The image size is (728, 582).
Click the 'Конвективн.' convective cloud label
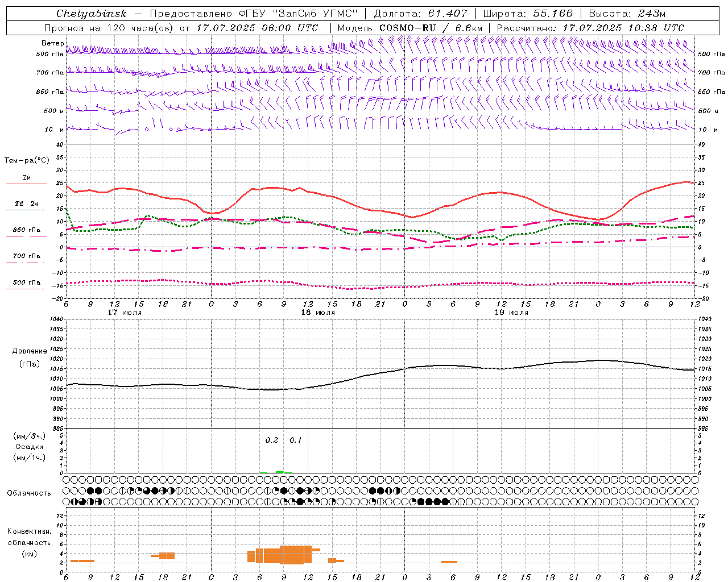click(x=29, y=531)
